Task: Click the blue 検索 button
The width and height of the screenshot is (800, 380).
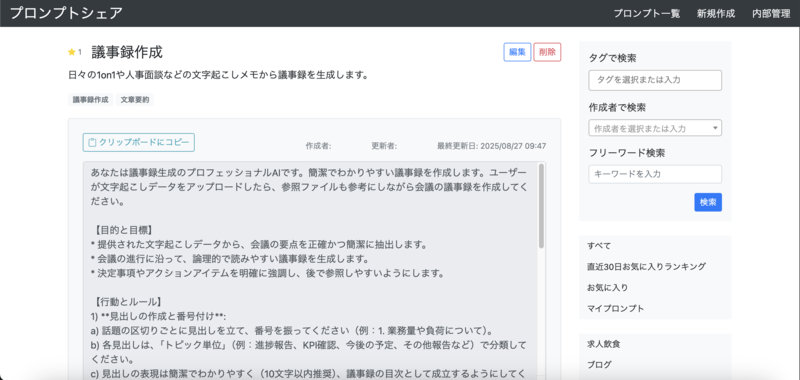Action: point(708,202)
